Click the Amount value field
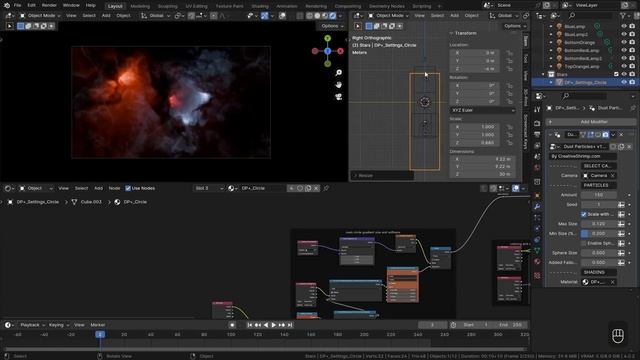The width and height of the screenshot is (640, 360). click(x=599, y=195)
